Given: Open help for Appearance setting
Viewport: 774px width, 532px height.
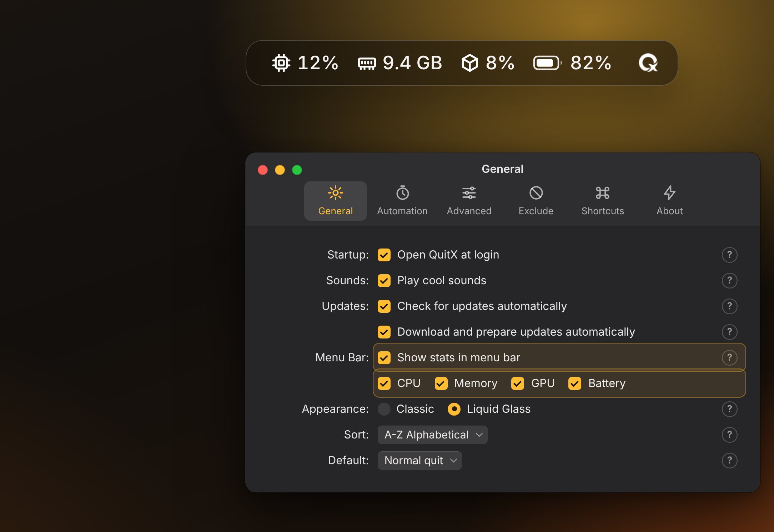Looking at the screenshot, I should click(729, 409).
